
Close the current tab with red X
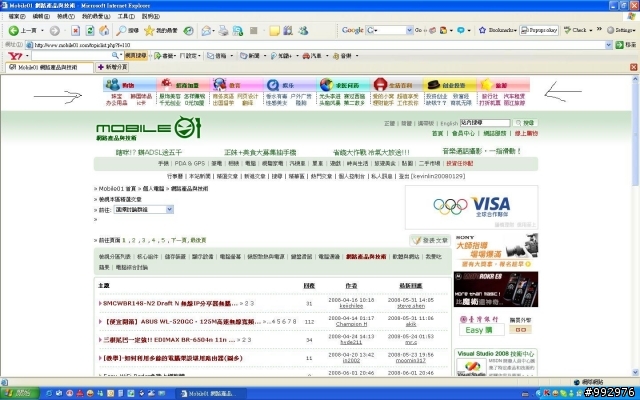coord(633,67)
